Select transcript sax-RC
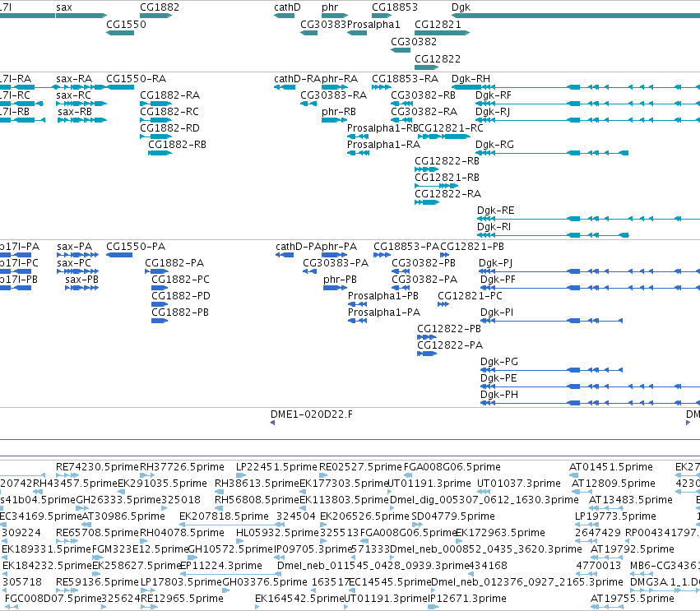700x611 pixels. click(74, 95)
